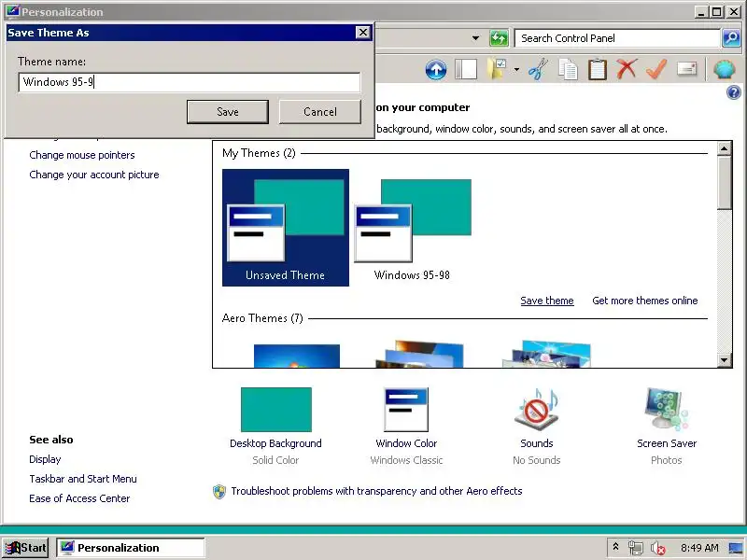Image resolution: width=747 pixels, height=560 pixels.
Task: Click the theme list scroll down arrow
Action: point(725,360)
